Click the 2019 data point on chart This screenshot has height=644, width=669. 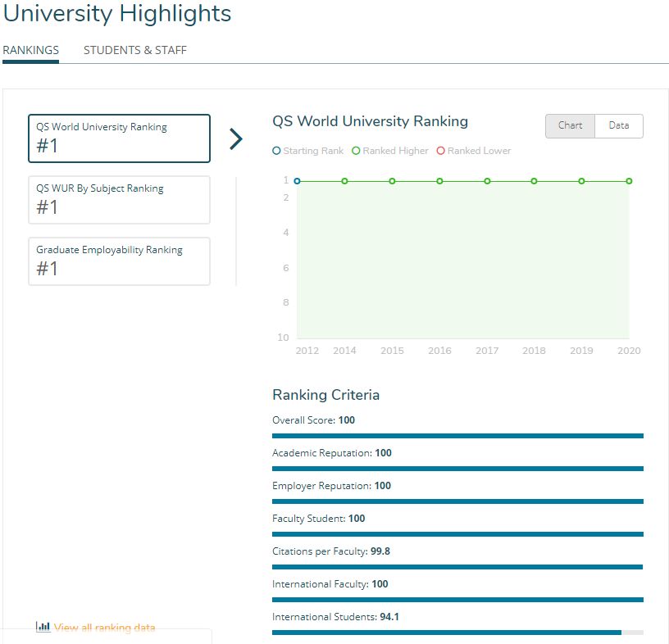[581, 181]
